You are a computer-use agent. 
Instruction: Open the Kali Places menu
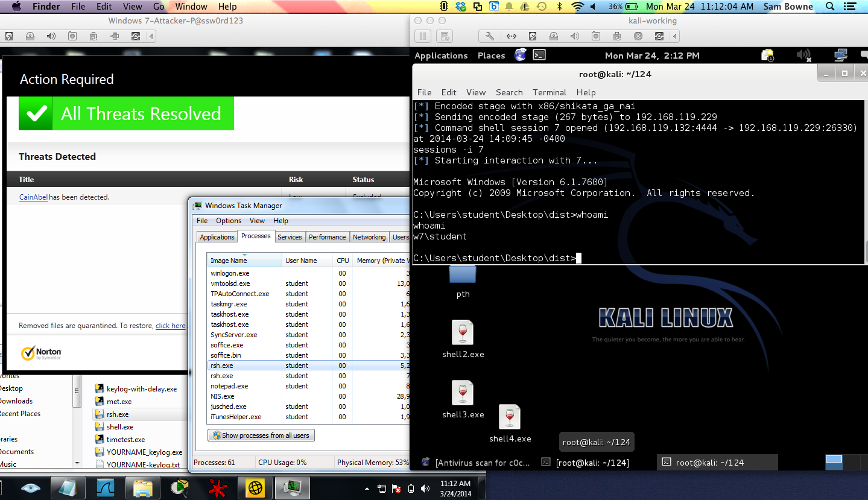tap(491, 55)
